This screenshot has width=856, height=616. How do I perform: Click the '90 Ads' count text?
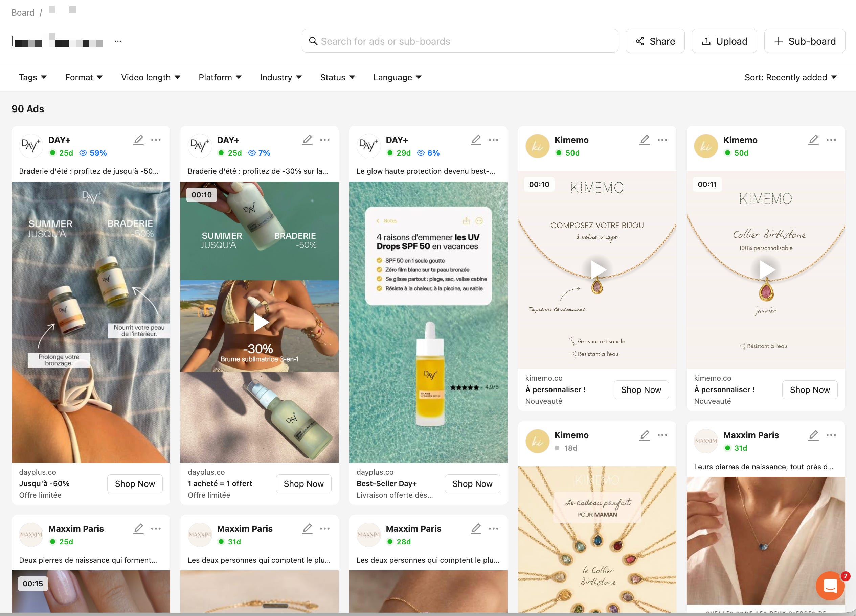(x=27, y=109)
